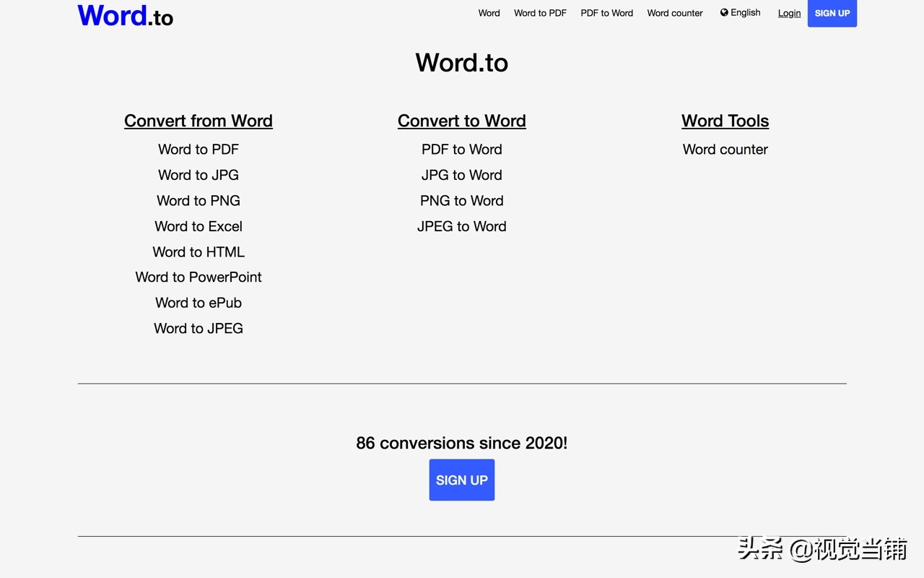Open the Login page
This screenshot has height=578, width=924.
[789, 13]
